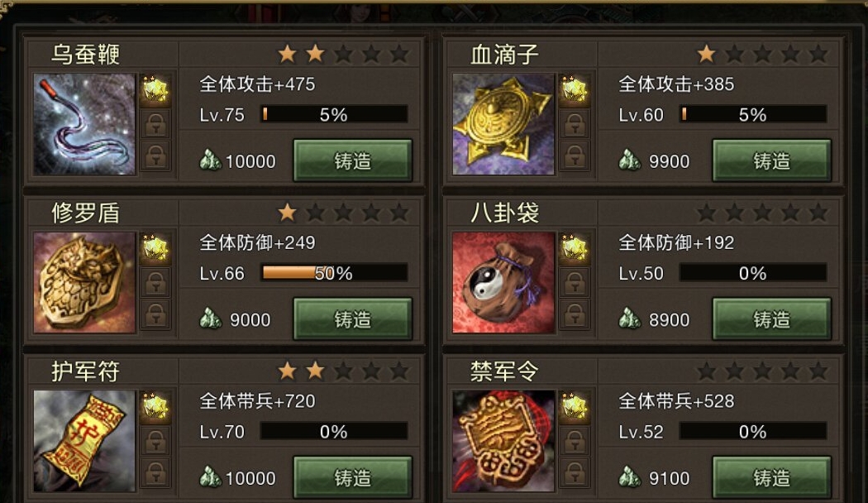Click 铸造 button for 修罗盾
The height and width of the screenshot is (503, 868).
(353, 319)
